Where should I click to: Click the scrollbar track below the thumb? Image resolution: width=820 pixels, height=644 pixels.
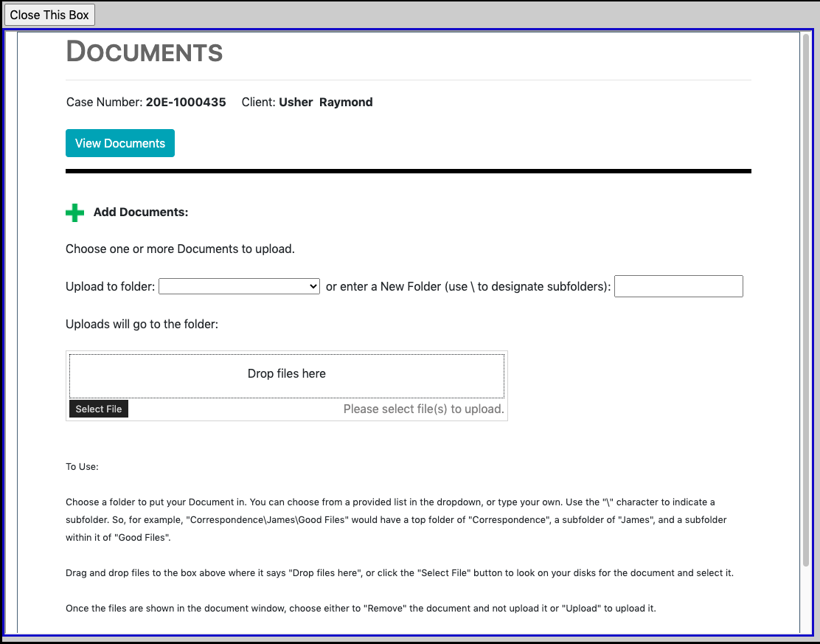(x=805, y=598)
